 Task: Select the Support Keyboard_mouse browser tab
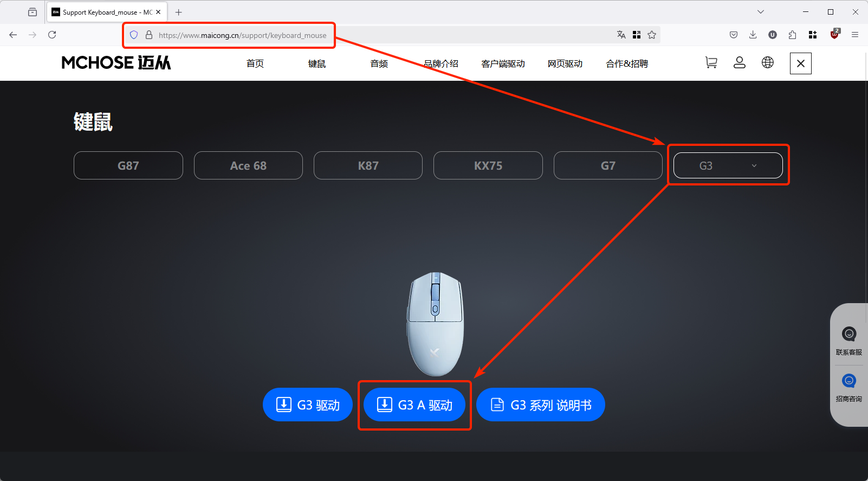(107, 12)
